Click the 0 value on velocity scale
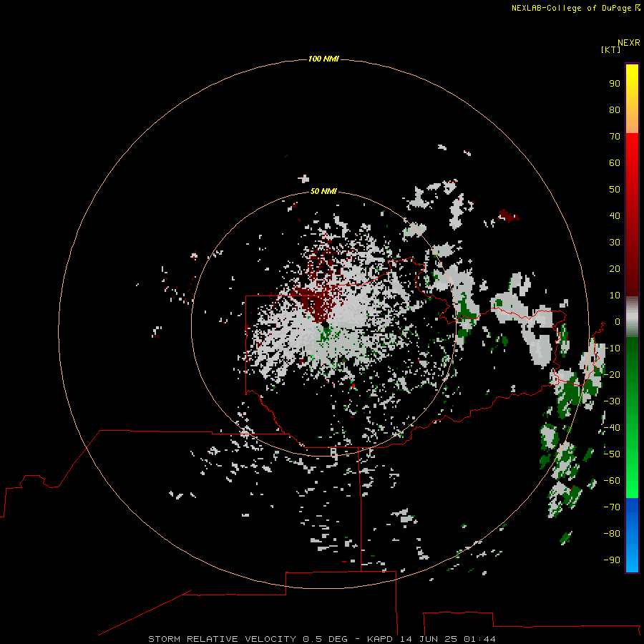 point(618,321)
